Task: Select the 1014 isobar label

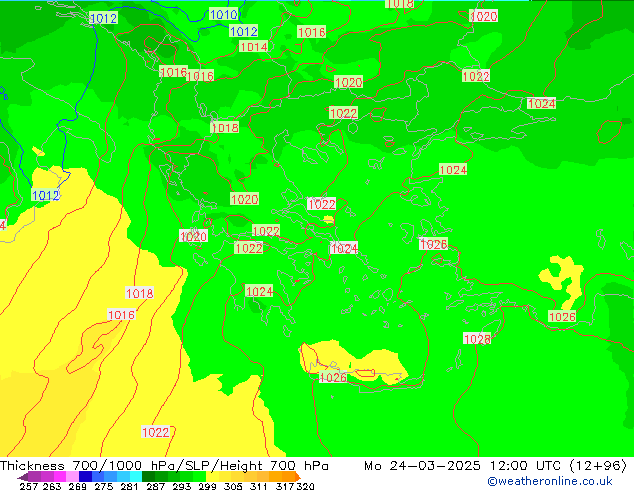Action: pos(254,47)
